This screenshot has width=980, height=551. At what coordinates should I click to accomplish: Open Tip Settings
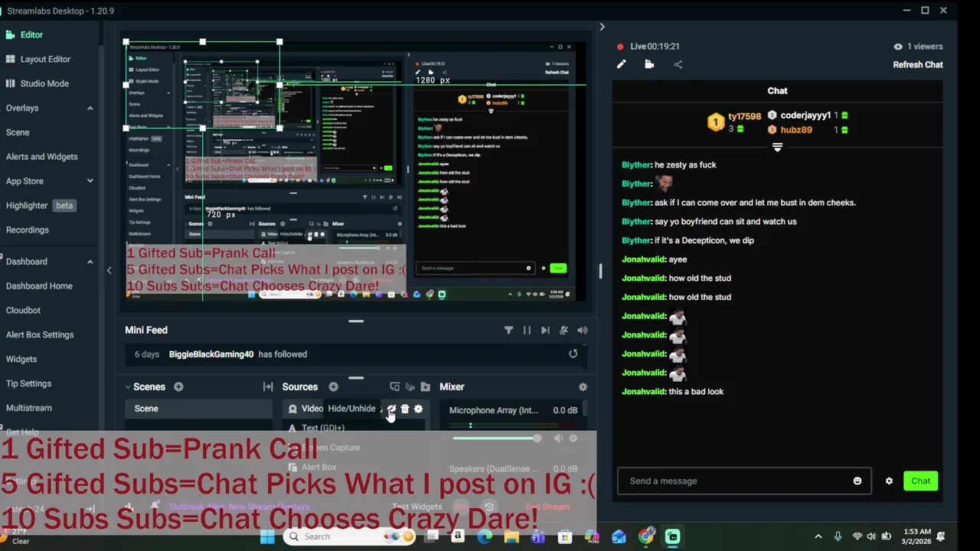pyautogui.click(x=28, y=383)
